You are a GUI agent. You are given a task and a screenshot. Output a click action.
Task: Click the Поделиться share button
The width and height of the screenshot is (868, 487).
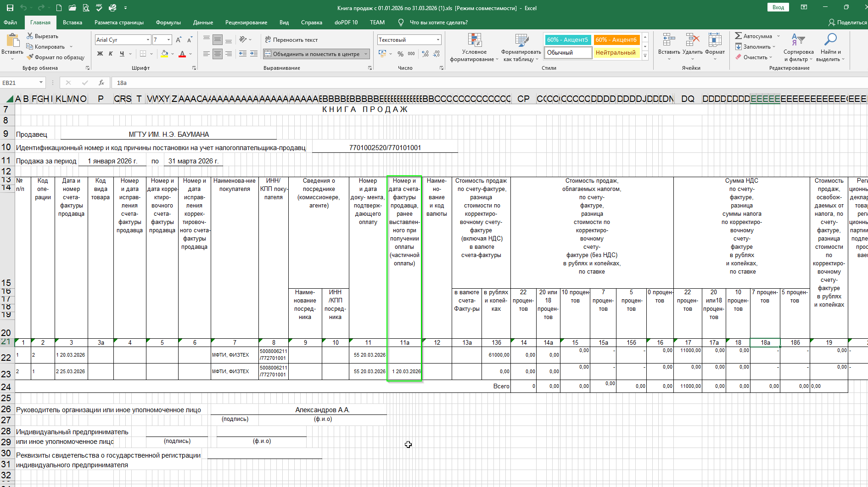[847, 22]
